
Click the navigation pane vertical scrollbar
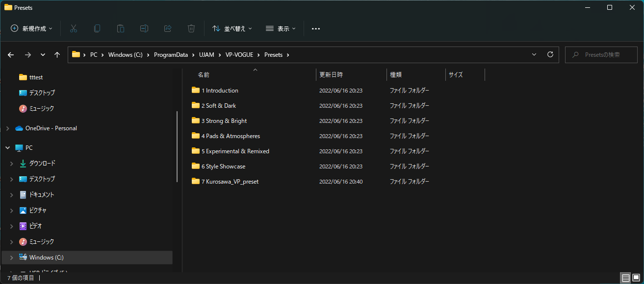point(177,146)
